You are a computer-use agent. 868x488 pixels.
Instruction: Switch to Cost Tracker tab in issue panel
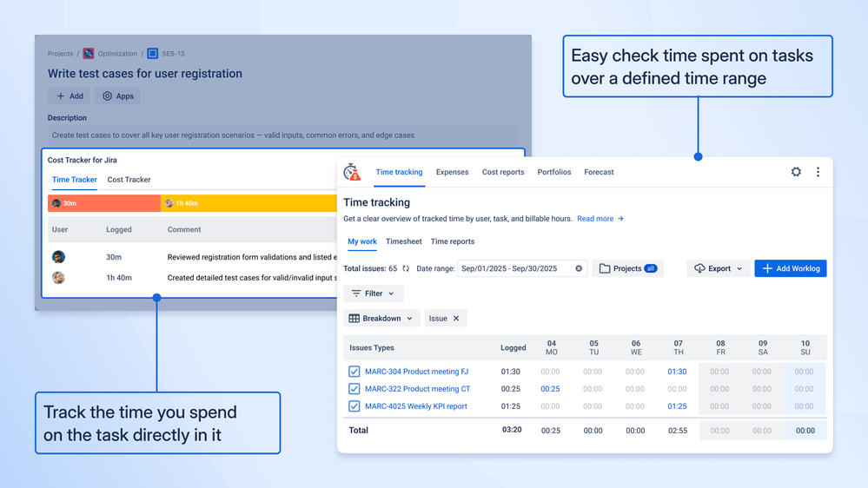(129, 179)
